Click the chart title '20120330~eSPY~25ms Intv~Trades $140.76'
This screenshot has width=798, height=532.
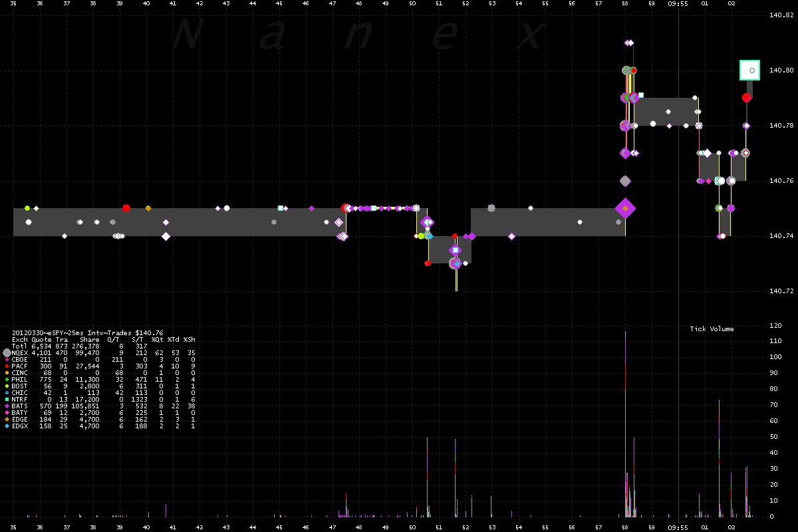pos(87,332)
